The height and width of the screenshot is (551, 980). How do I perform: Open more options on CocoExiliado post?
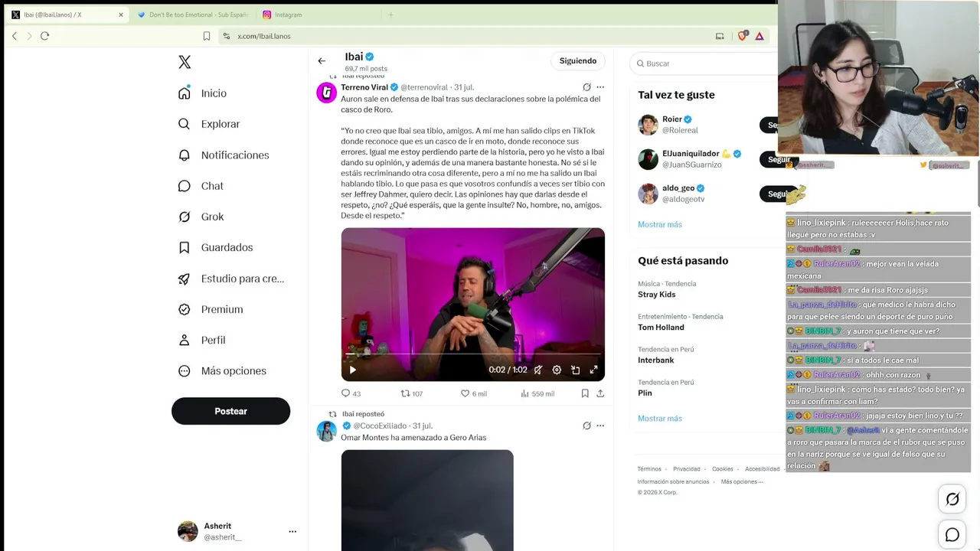point(600,425)
